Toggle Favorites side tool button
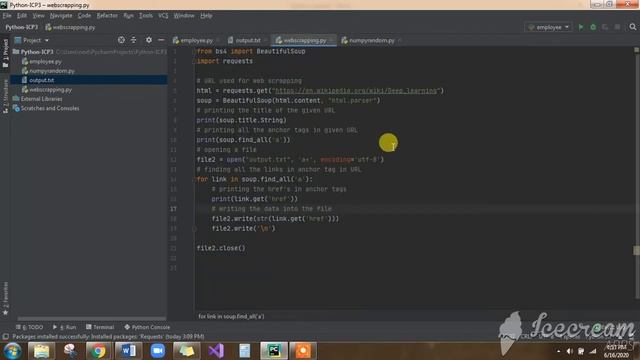Screen dimensions: 640x360 5,298
